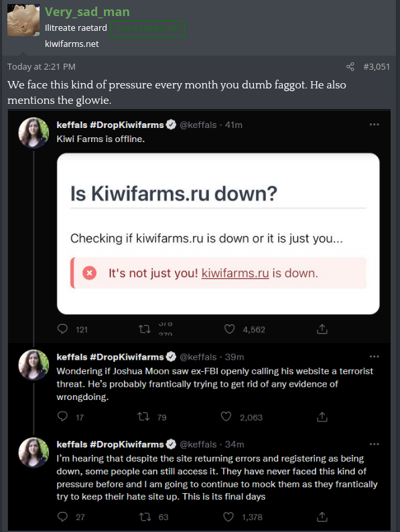Screen dimensions: 400x532
Task: Click the kiwifarms.ru link in the down notice
Action: [x=235, y=273]
